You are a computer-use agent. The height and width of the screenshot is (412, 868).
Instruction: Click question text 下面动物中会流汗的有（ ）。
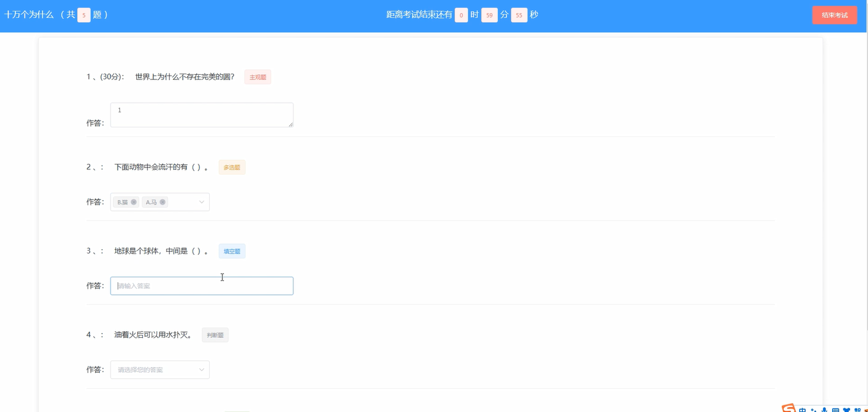pos(162,167)
